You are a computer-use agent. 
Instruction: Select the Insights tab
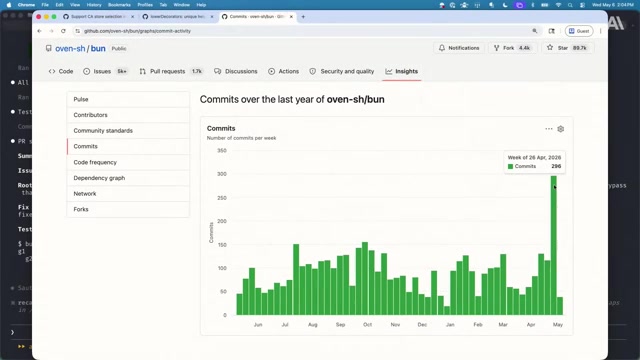pos(402,71)
